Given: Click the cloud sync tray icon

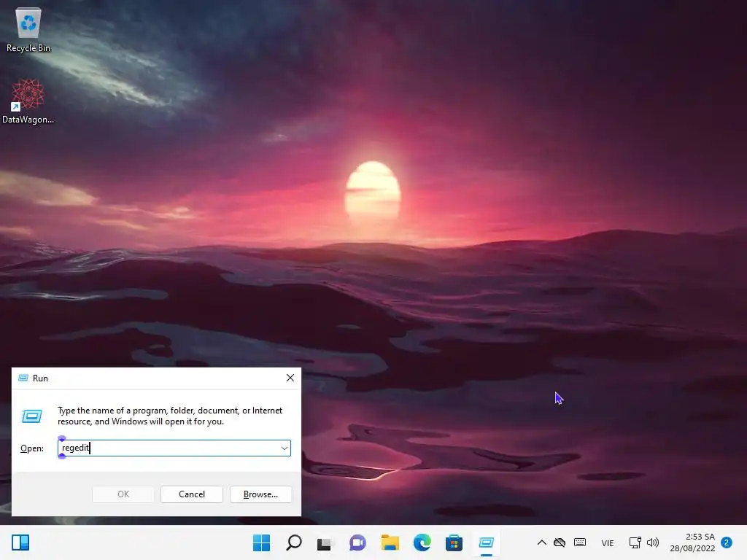Looking at the screenshot, I should click(560, 542).
